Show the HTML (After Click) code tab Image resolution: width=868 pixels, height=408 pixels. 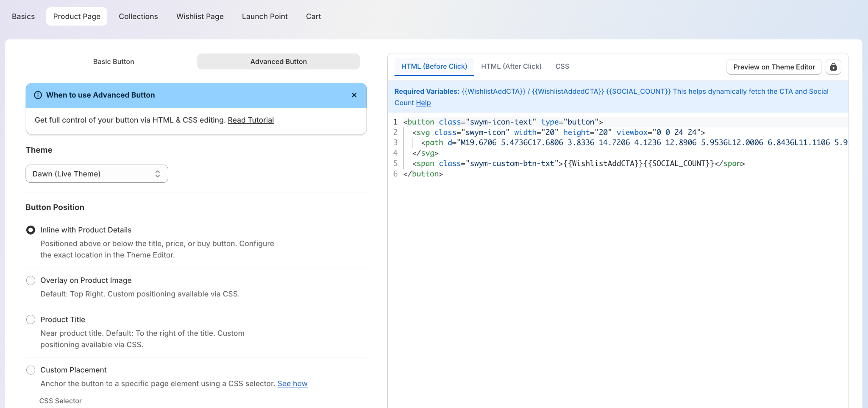[x=511, y=67]
